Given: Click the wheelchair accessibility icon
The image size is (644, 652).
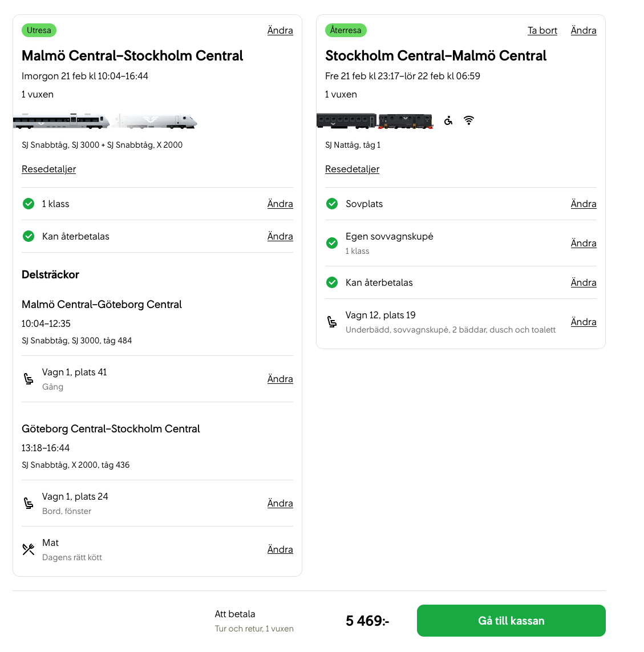Looking at the screenshot, I should 449,120.
